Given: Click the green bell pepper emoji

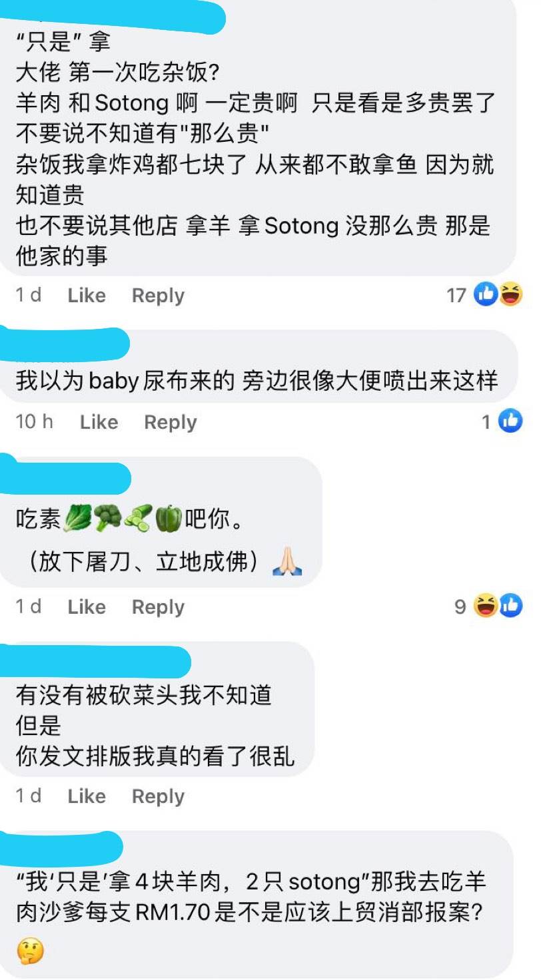Looking at the screenshot, I should coord(169,519).
